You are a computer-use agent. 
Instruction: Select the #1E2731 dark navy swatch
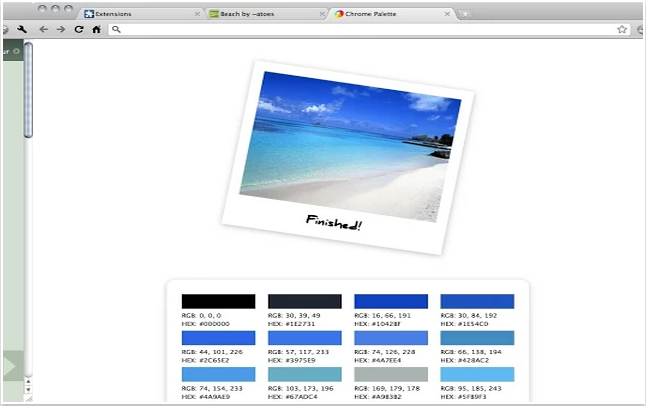coord(304,301)
